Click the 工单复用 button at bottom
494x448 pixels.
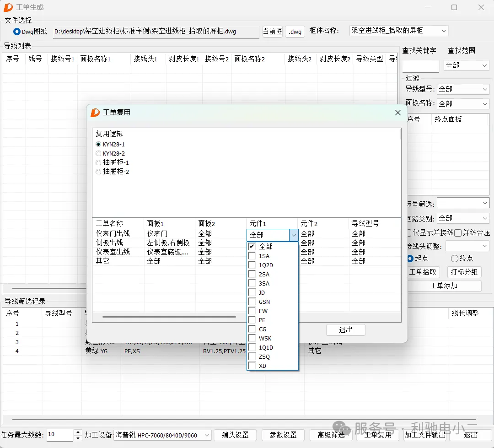(x=378, y=435)
